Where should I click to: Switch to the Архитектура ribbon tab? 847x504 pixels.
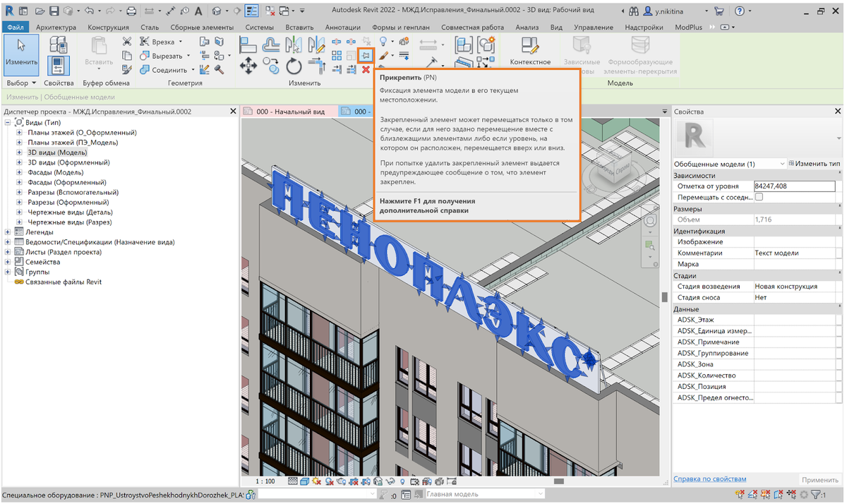56,27
